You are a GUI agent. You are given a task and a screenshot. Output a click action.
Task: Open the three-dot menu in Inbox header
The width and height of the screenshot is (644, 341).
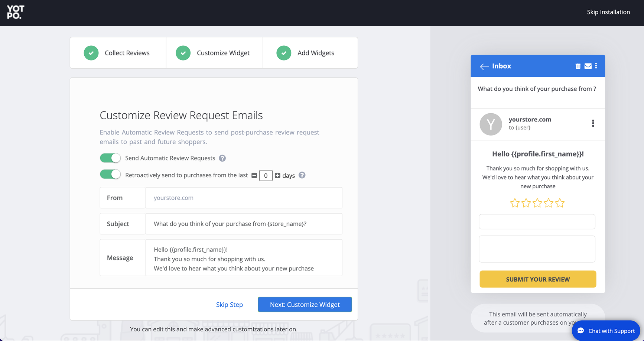click(596, 66)
